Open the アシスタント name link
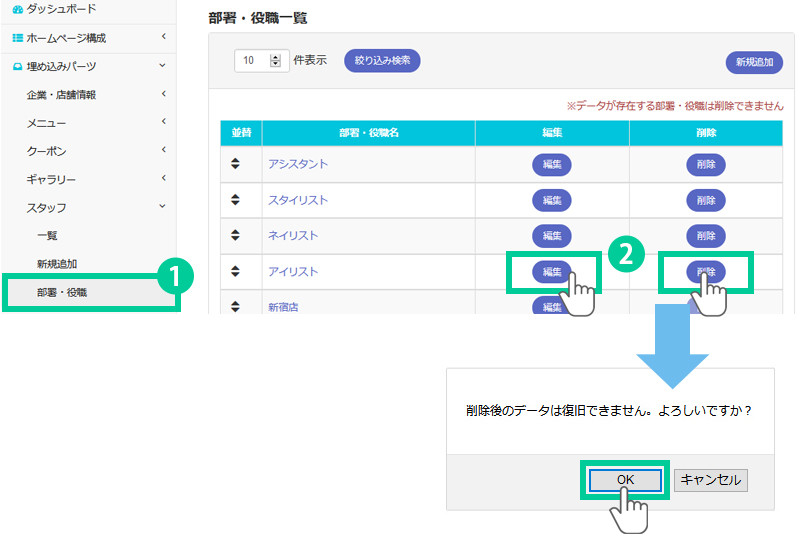Viewport: 800px width, 546px height. (x=298, y=164)
